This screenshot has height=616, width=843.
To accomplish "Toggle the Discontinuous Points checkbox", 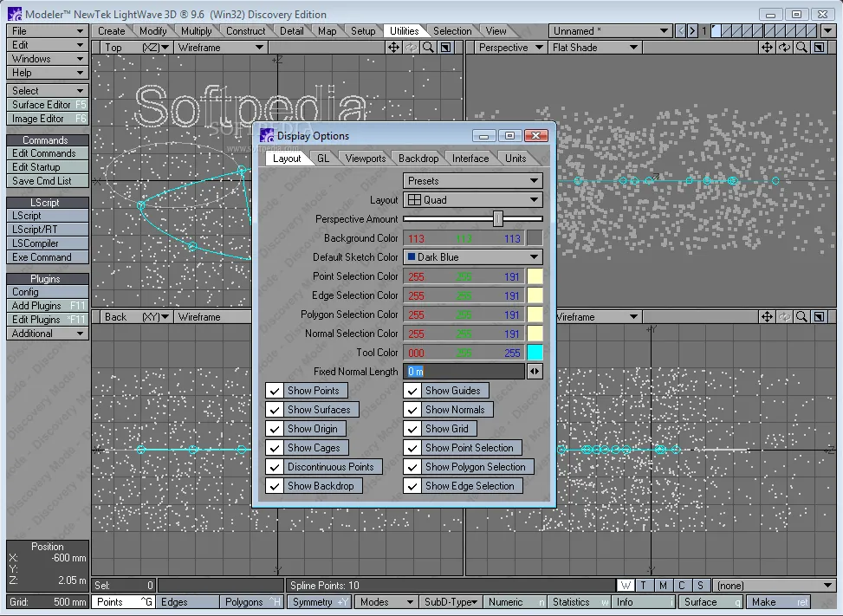I will point(276,466).
